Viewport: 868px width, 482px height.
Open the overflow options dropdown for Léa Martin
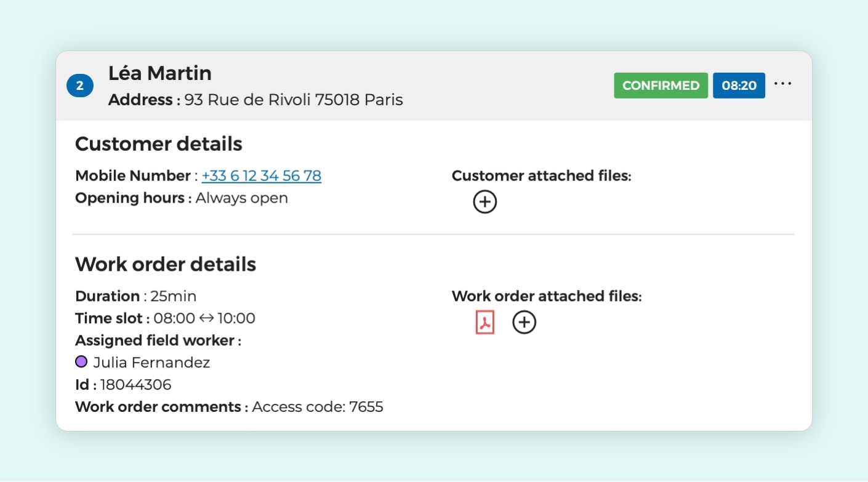coord(782,84)
